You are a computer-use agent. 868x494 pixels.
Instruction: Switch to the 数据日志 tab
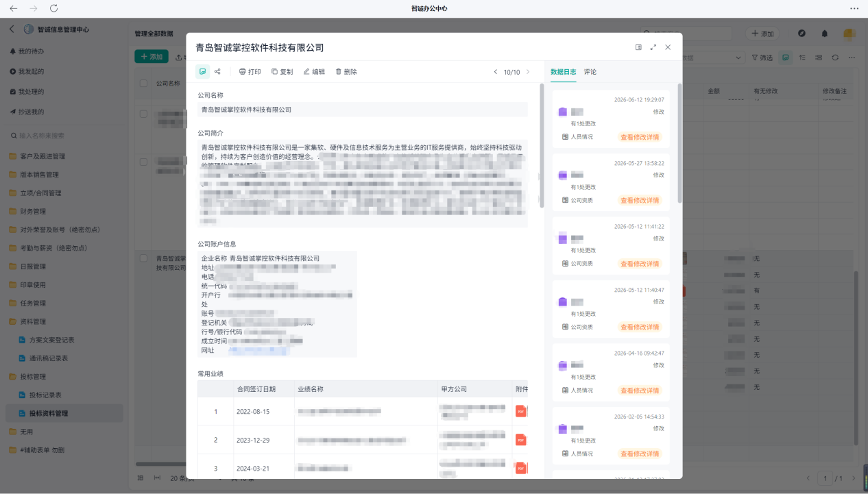click(563, 72)
